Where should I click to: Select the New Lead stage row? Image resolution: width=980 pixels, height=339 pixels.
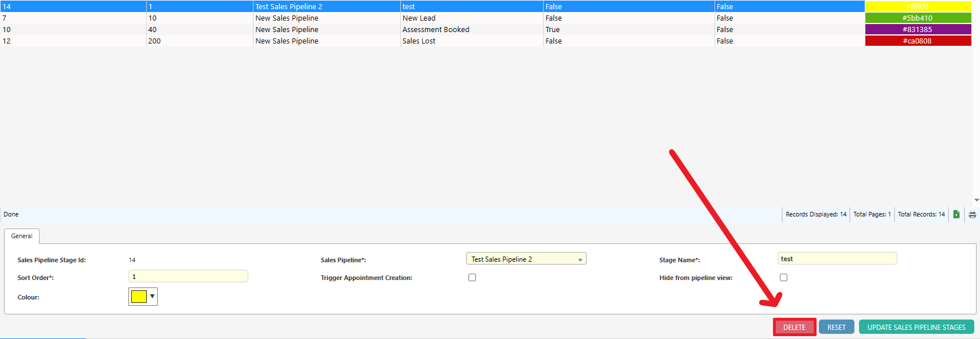coord(419,18)
